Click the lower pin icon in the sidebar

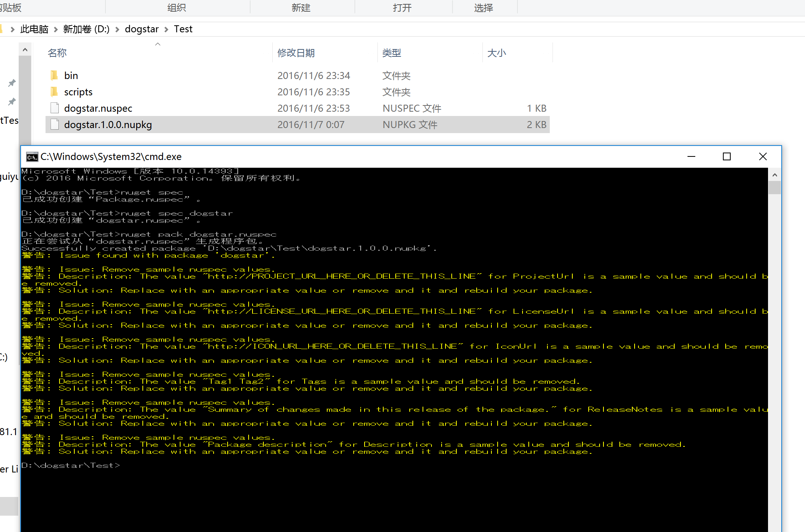tap(12, 102)
